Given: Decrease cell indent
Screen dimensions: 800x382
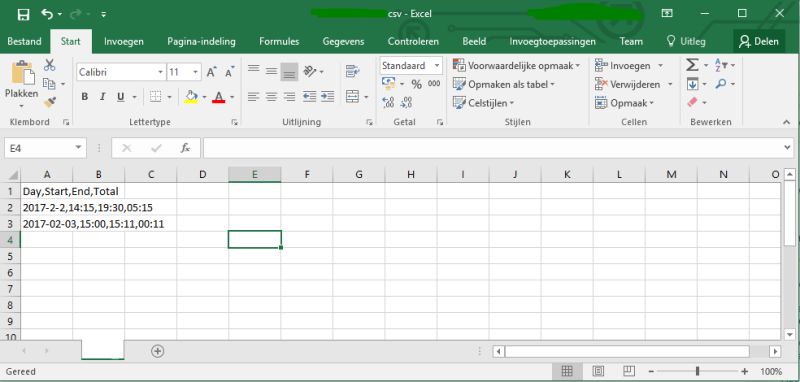Looking at the screenshot, I should pos(309,96).
